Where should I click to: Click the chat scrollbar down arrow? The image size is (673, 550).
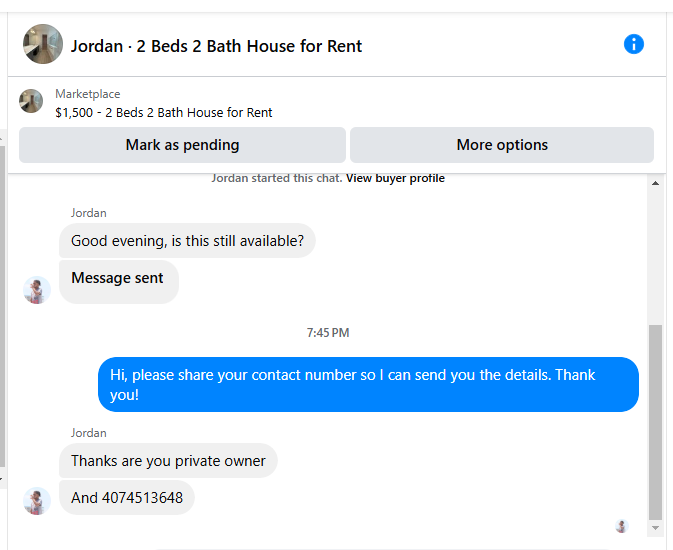[655, 528]
